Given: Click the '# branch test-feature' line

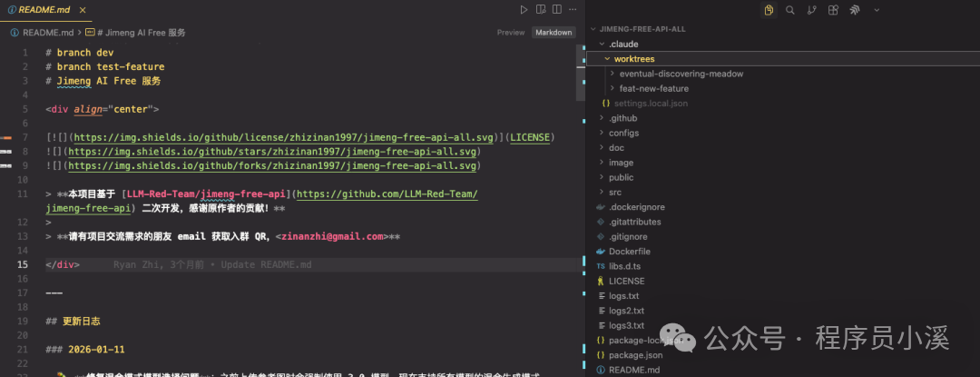Looking at the screenshot, I should point(104,66).
